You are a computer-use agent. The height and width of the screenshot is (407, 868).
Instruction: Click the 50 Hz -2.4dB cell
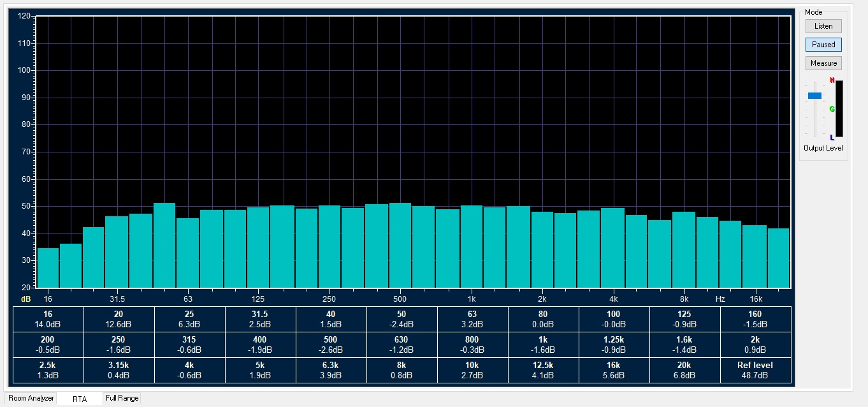401,319
